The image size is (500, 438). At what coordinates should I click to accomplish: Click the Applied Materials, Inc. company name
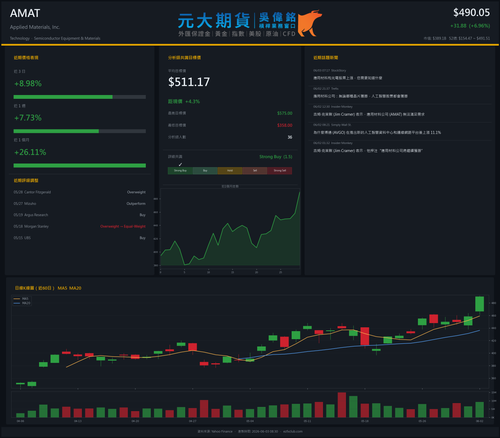[35, 27]
